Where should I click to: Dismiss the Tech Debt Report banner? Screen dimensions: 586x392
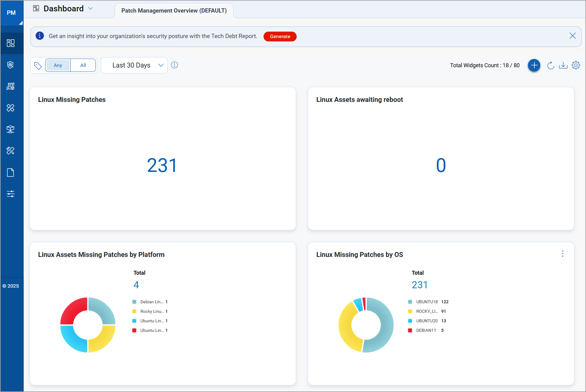572,36
